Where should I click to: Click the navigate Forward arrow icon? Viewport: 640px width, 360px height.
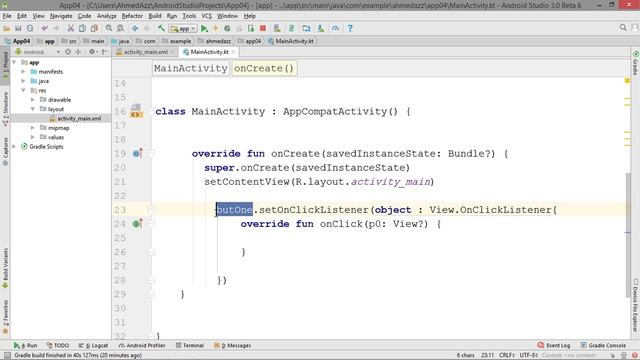click(147, 29)
